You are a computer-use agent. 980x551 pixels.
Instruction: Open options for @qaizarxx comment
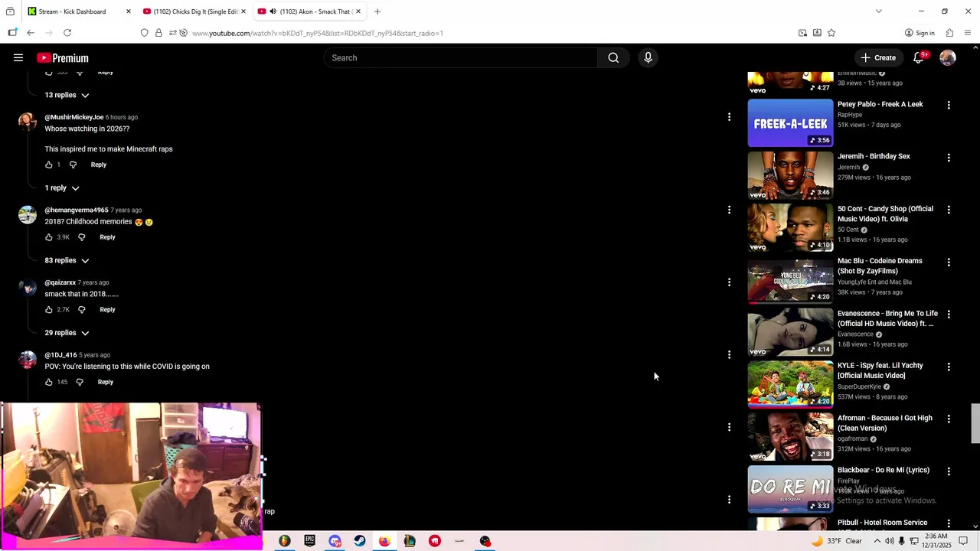(x=729, y=282)
